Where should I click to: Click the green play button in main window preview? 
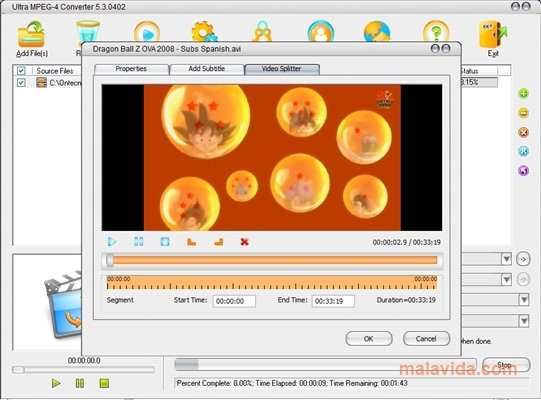point(56,383)
